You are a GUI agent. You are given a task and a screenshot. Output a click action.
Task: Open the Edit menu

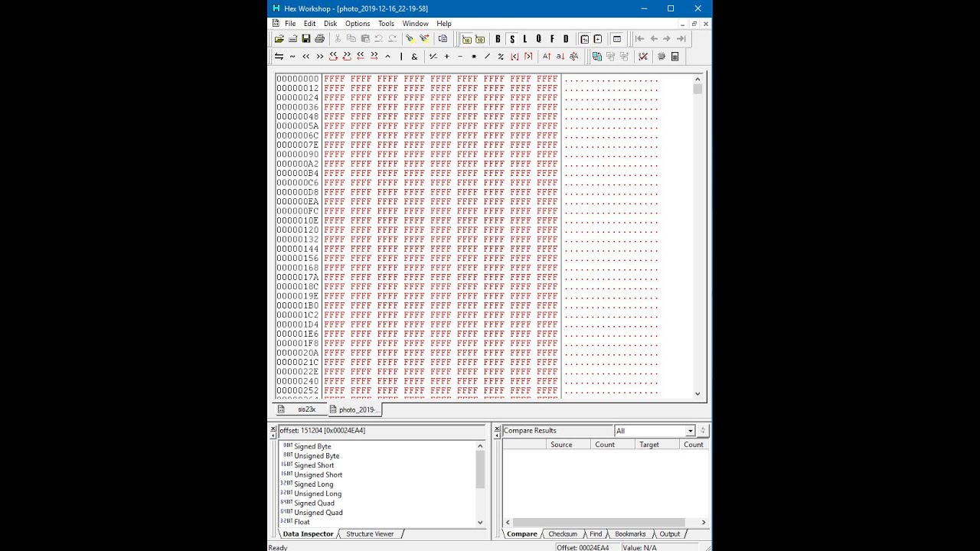(309, 24)
